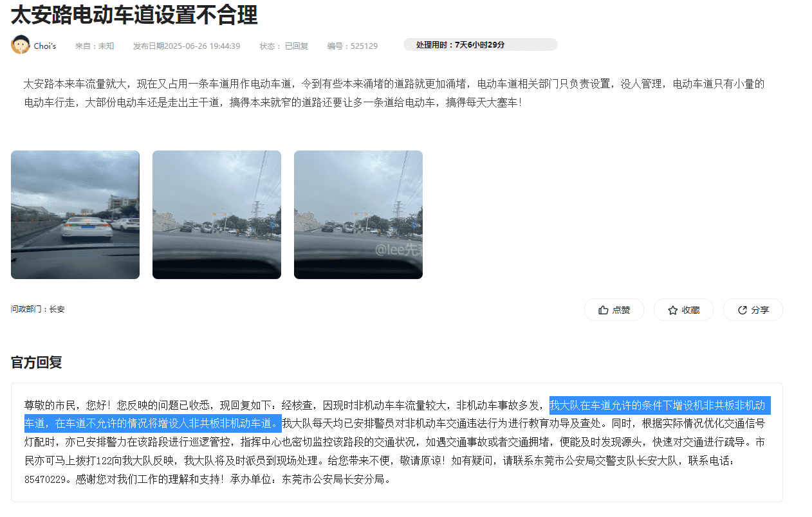Screen dimensions: 812x517
Task: Click the share arrow icon in 分享
Action: [743, 310]
